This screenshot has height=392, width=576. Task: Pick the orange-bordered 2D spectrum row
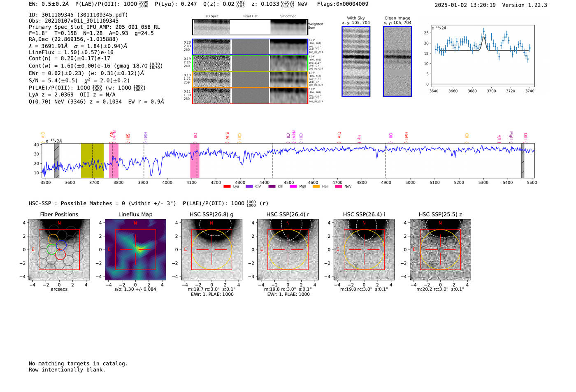tap(250, 79)
